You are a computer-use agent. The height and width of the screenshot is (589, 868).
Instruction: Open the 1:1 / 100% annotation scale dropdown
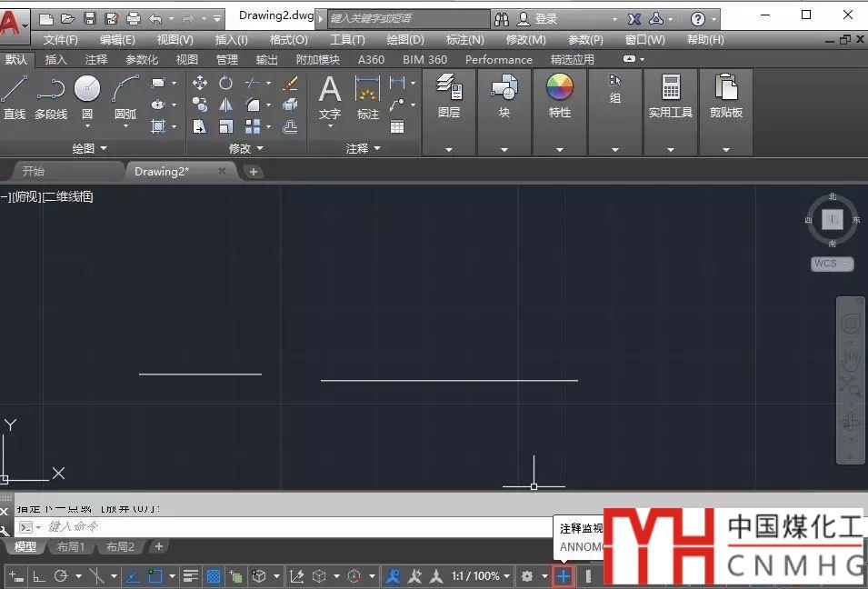tap(480, 576)
